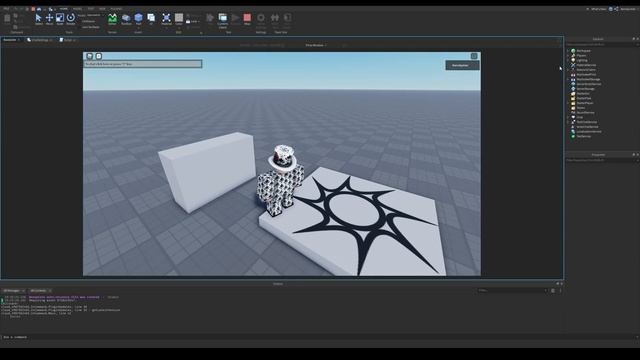Click the share icon near username

(616, 9)
